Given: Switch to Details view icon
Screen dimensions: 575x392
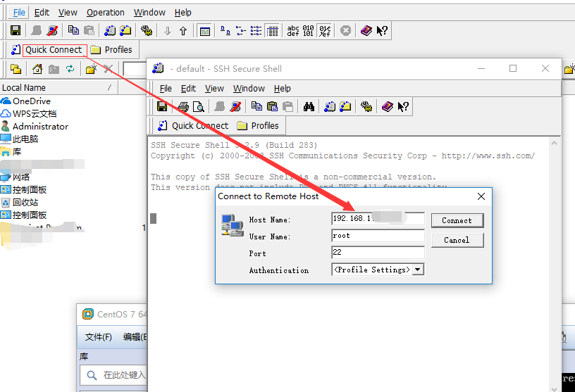Looking at the screenshot, I should tap(272, 30).
